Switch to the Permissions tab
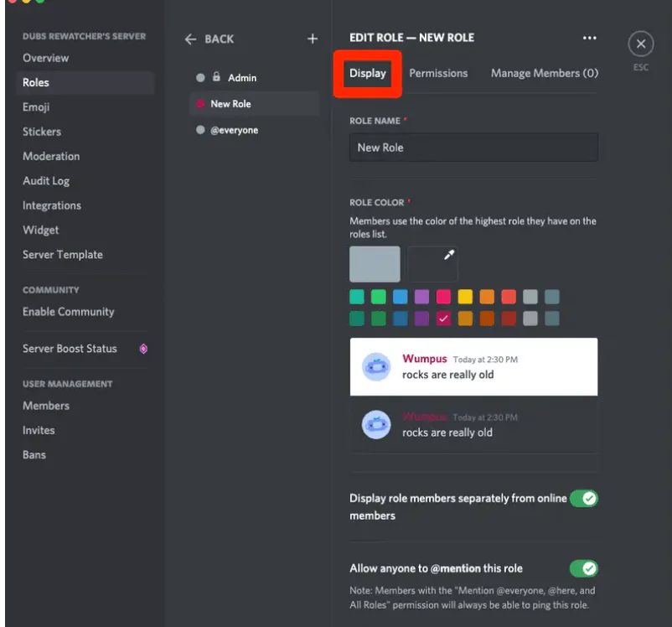 click(x=438, y=73)
